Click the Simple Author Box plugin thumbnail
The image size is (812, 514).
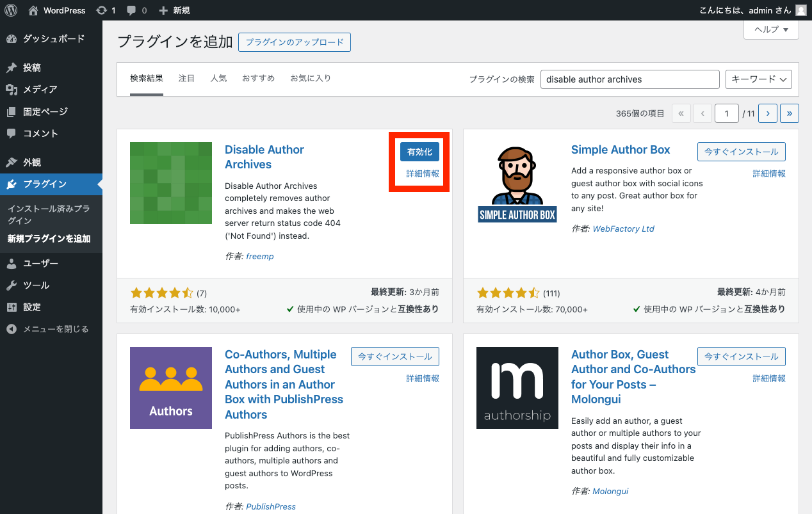[517, 183]
